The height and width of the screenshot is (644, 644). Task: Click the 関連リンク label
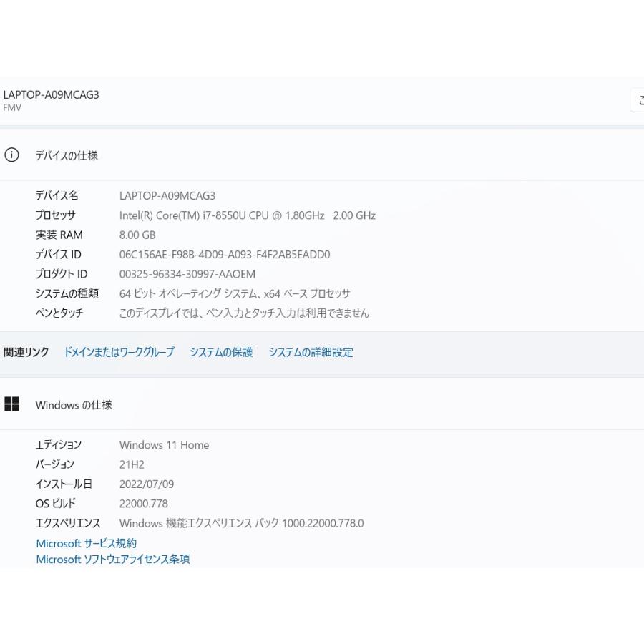26,352
